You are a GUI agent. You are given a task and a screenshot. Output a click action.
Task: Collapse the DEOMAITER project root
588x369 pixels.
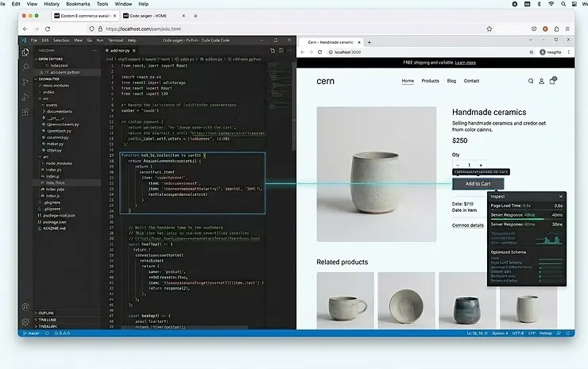click(47, 79)
